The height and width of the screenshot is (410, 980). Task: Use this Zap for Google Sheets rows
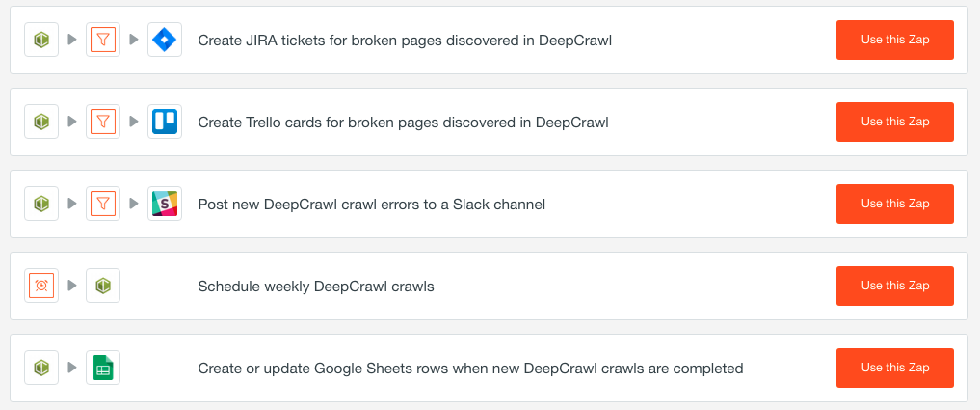coord(894,369)
